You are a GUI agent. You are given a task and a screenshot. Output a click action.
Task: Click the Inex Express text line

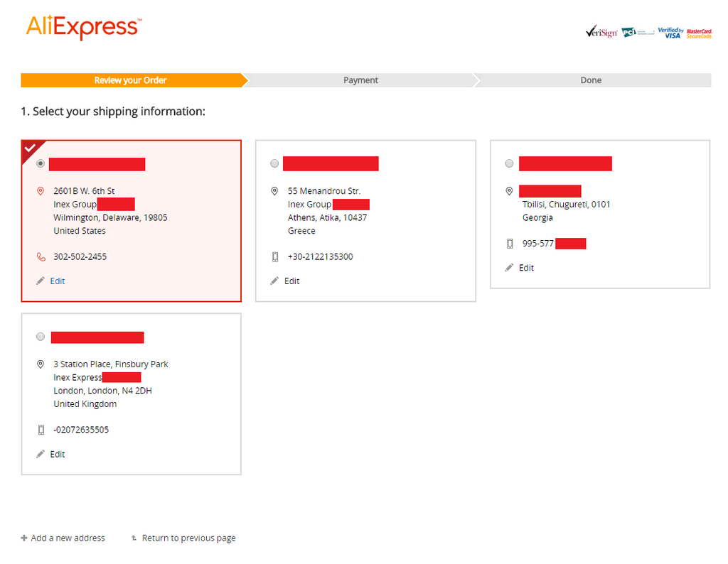click(x=77, y=378)
